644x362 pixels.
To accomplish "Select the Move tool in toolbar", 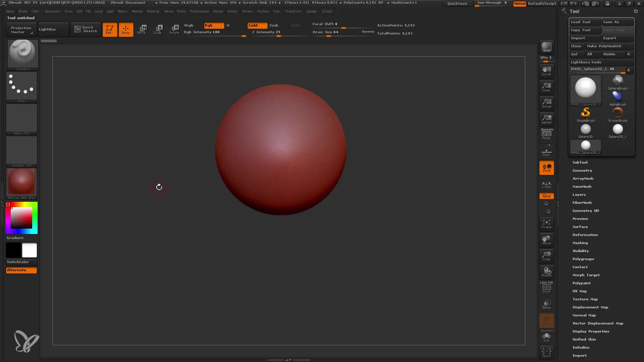I will pyautogui.click(x=142, y=29).
